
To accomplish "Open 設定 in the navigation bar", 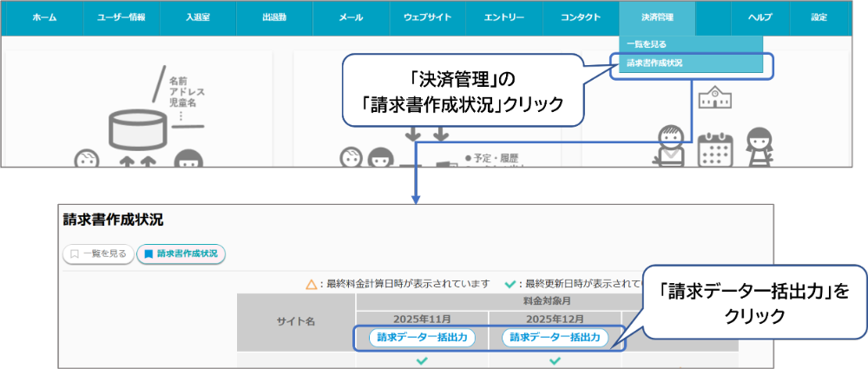I will 819,17.
